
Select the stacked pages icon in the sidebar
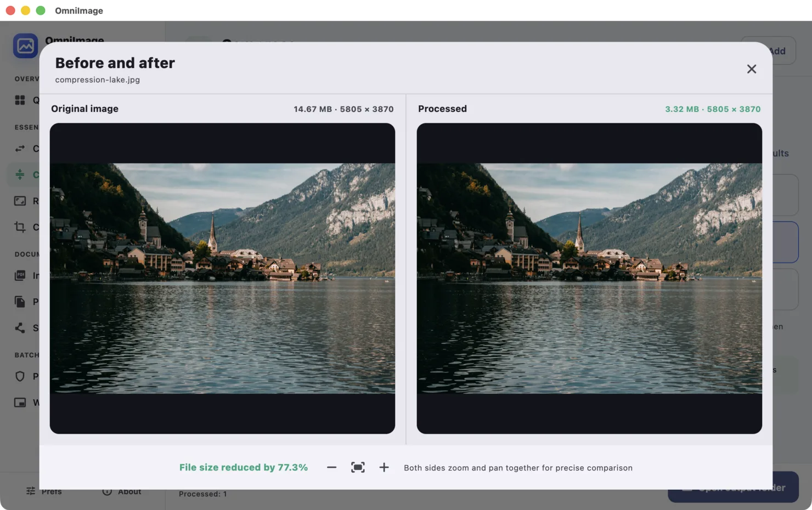(x=20, y=302)
